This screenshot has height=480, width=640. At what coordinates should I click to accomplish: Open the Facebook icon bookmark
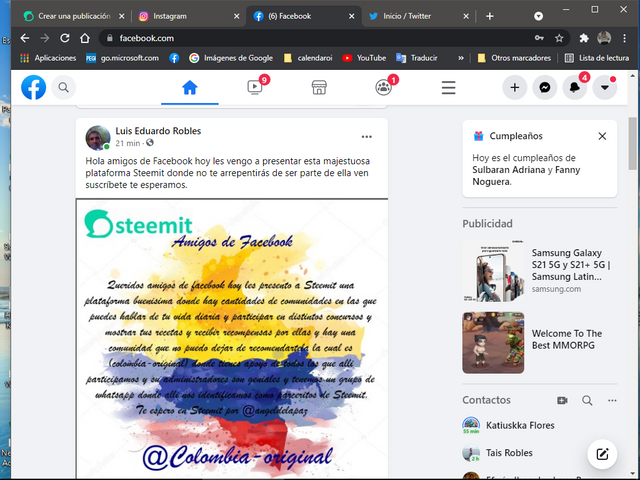[174, 58]
